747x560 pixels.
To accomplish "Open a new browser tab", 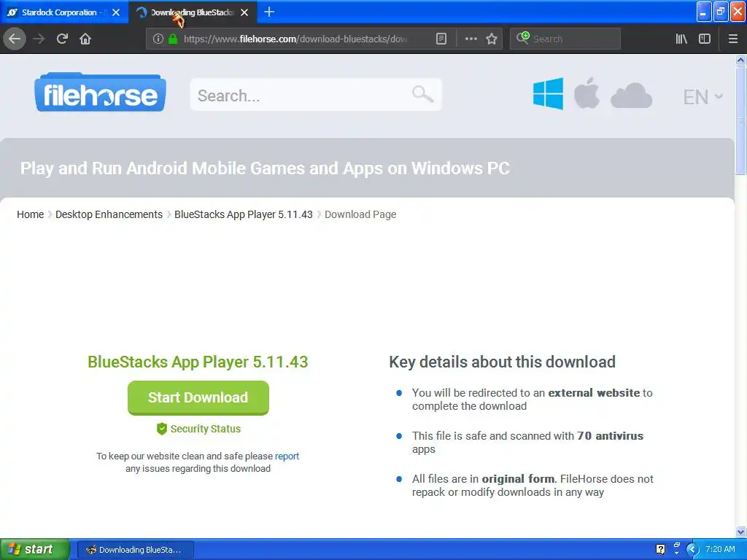I will pyautogui.click(x=268, y=12).
